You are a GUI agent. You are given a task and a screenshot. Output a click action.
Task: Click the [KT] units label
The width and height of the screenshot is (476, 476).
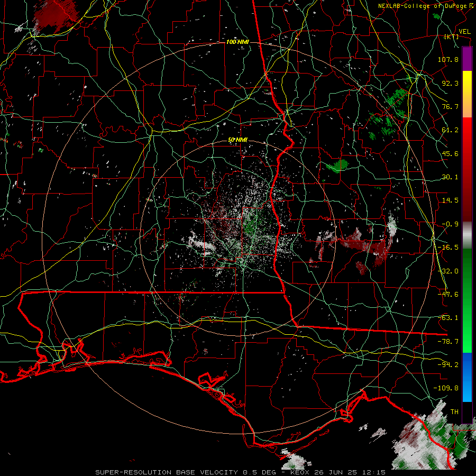(452, 36)
